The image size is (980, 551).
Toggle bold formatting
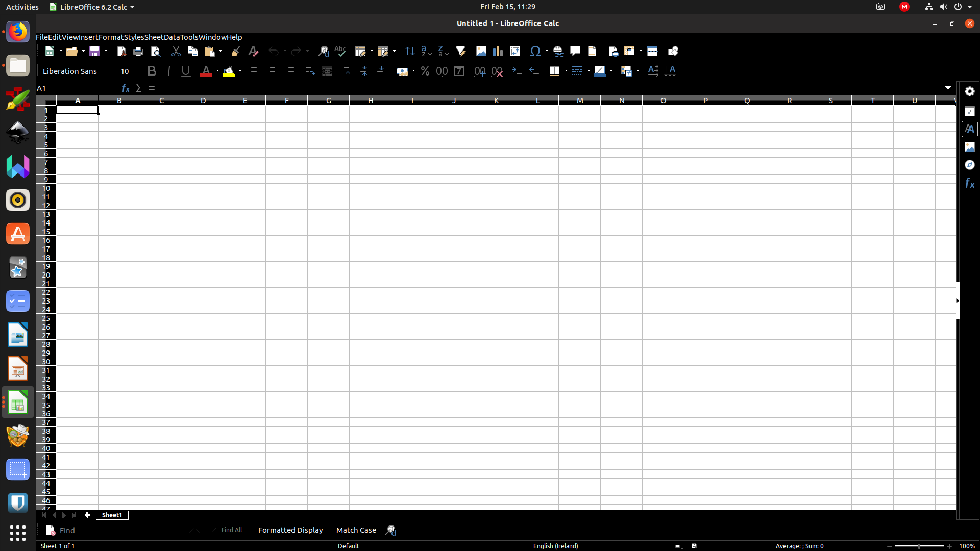[152, 71]
